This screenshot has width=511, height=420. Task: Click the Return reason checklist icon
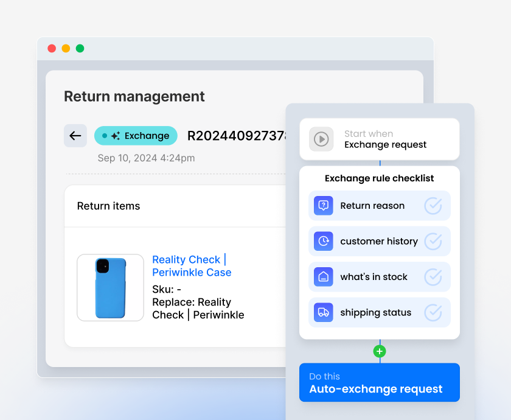click(x=323, y=206)
